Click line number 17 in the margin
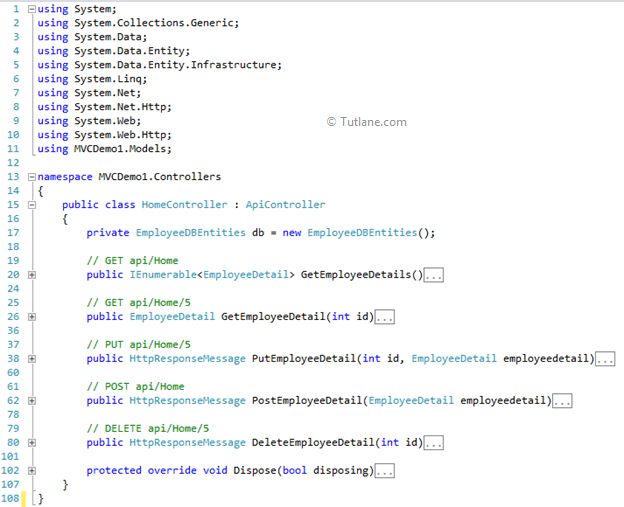Image resolution: width=624 pixels, height=507 pixels. (13, 233)
